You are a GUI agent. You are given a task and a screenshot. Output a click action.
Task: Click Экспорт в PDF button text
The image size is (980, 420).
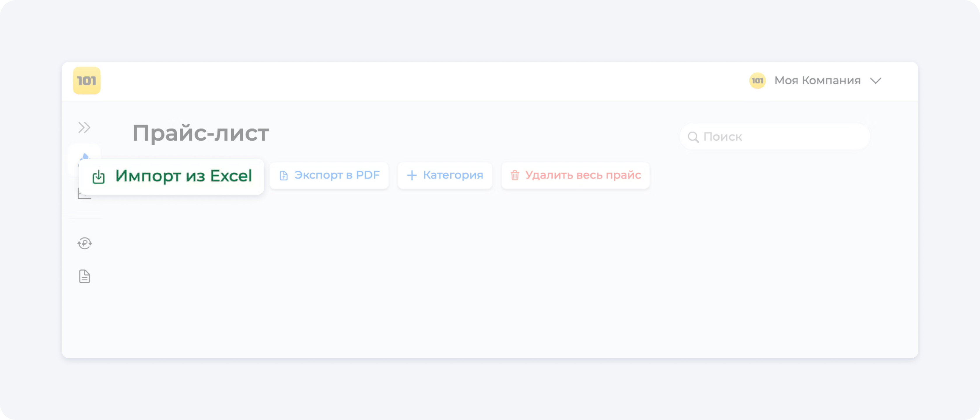click(337, 175)
